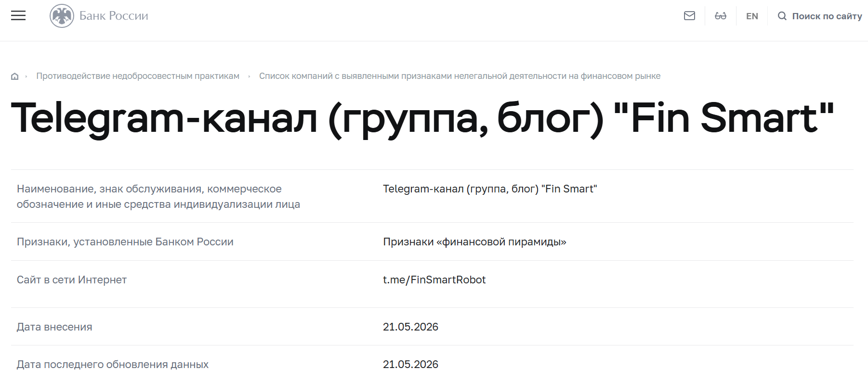Select value 'Признаки «финансовой пирамиды»'
Image resolution: width=868 pixels, height=382 pixels.
point(474,242)
